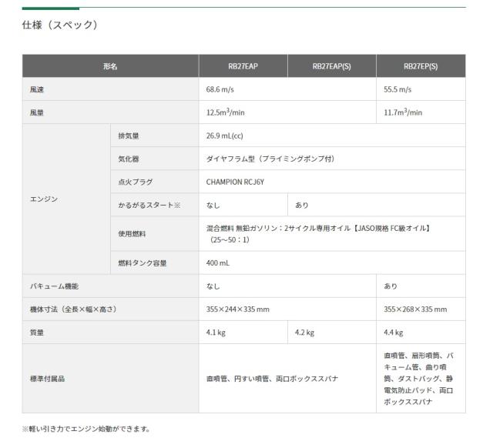
Task: Click the 400 mL value
Action: (218, 263)
